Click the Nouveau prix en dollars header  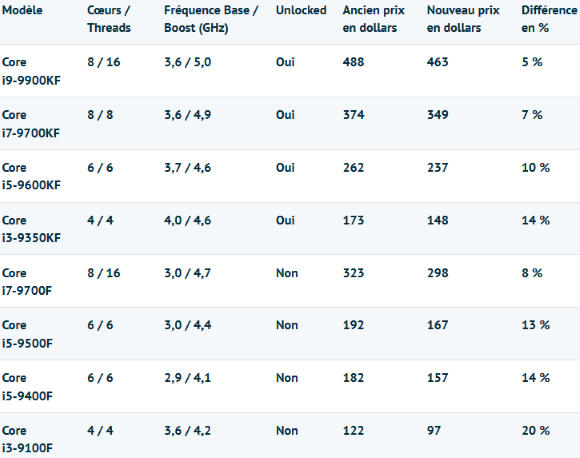tap(463, 19)
